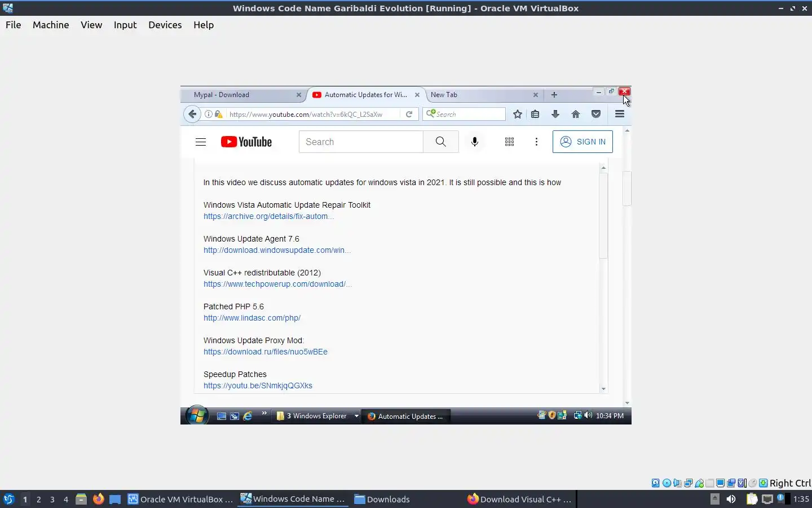Image resolution: width=812 pixels, height=508 pixels.
Task: Click VirtualBox audio status icon
Action: (x=678, y=483)
